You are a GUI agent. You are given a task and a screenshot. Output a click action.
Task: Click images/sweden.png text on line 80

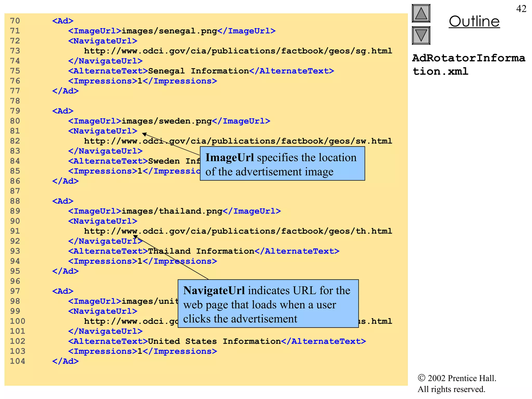coord(167,121)
